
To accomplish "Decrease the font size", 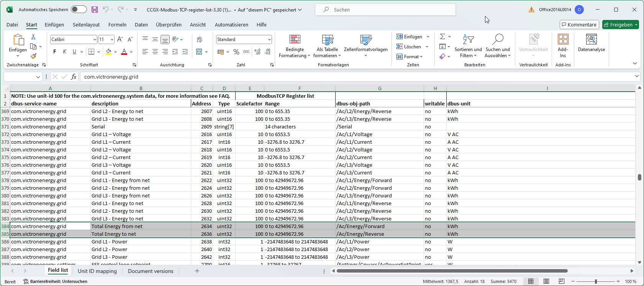I will click(130, 39).
